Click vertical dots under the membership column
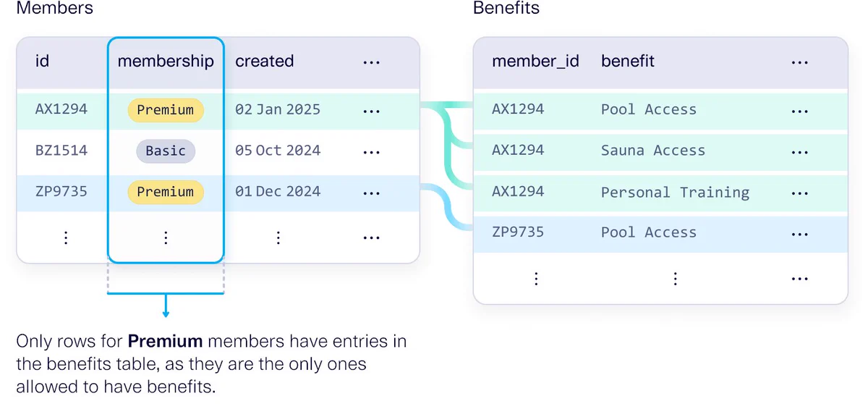The width and height of the screenshot is (868, 404). [x=166, y=237]
